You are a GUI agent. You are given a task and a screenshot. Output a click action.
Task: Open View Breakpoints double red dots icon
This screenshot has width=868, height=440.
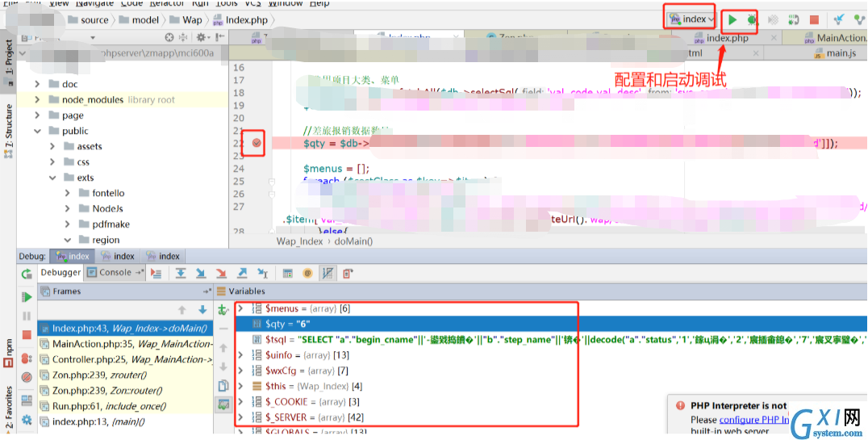pos(27,358)
